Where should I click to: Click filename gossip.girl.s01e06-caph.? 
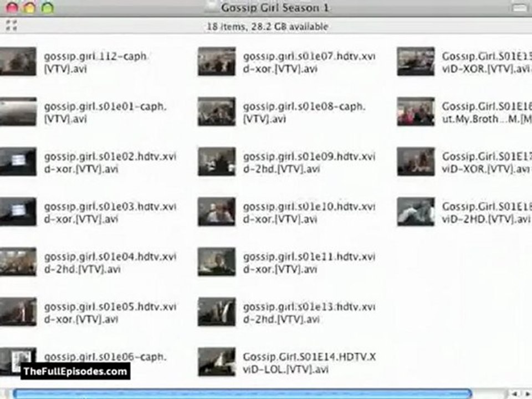pos(105,356)
